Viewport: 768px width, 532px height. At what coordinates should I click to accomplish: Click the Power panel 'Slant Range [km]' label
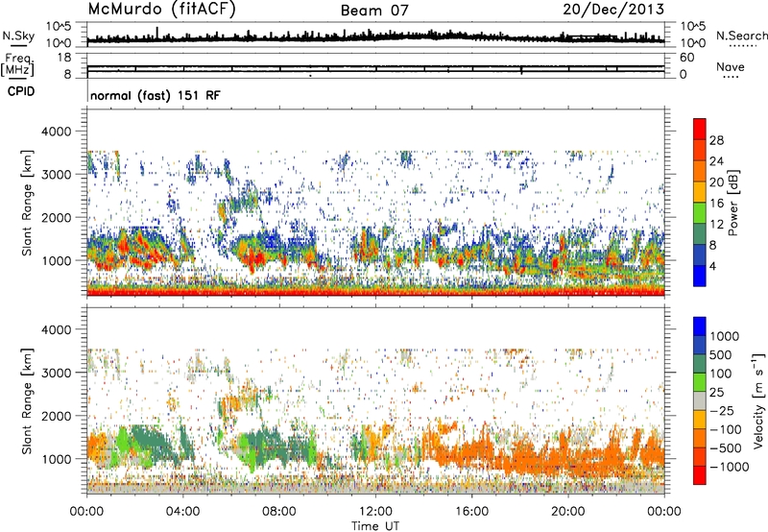pyautogui.click(x=27, y=203)
